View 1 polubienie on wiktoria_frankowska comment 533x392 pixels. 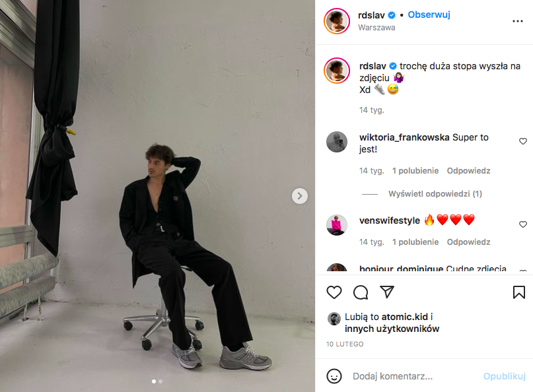coord(415,171)
